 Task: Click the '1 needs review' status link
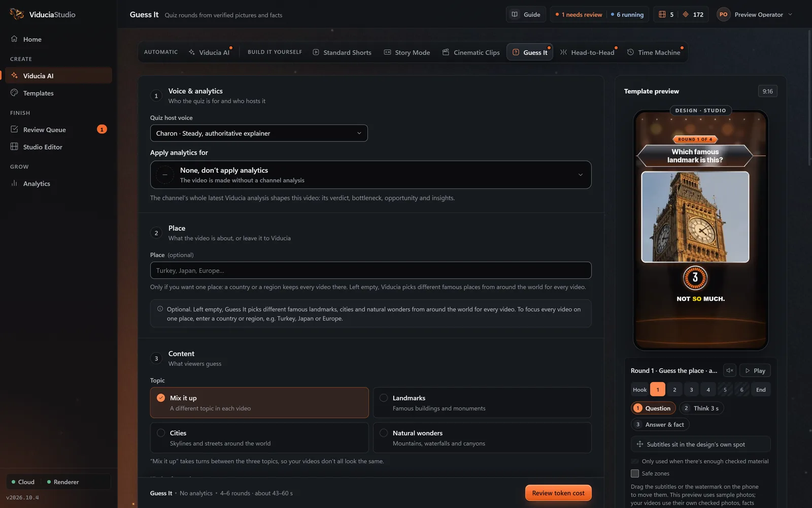coord(579,15)
